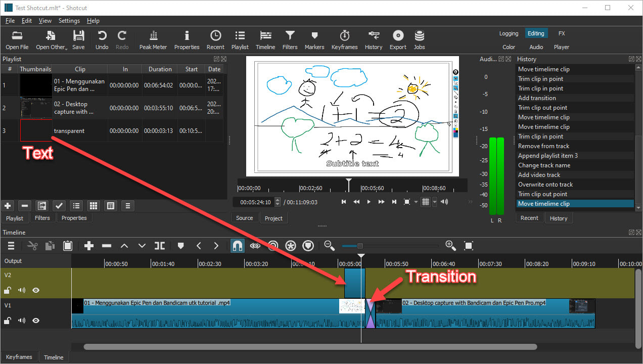643x364 pixels.
Task: Open the View menu
Action: 45,21
